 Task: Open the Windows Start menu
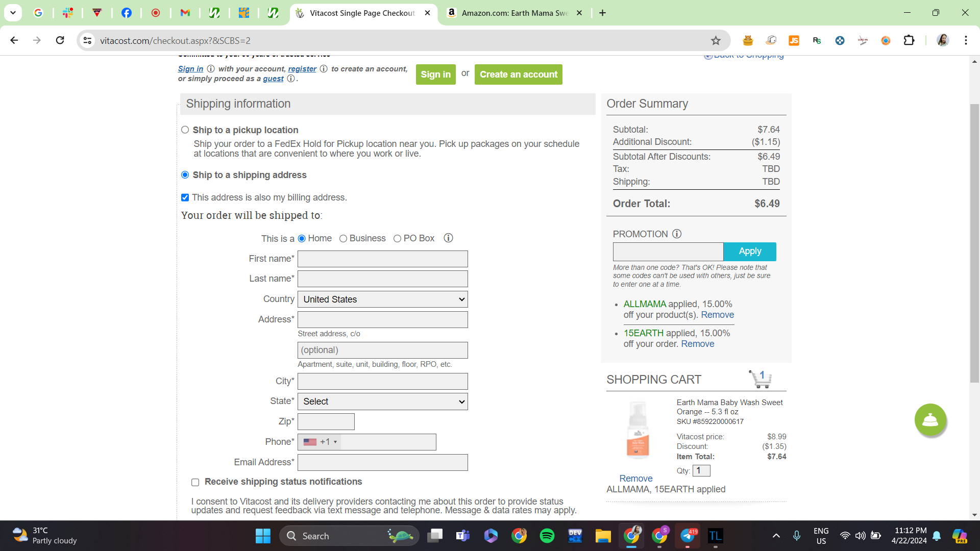coord(263,536)
